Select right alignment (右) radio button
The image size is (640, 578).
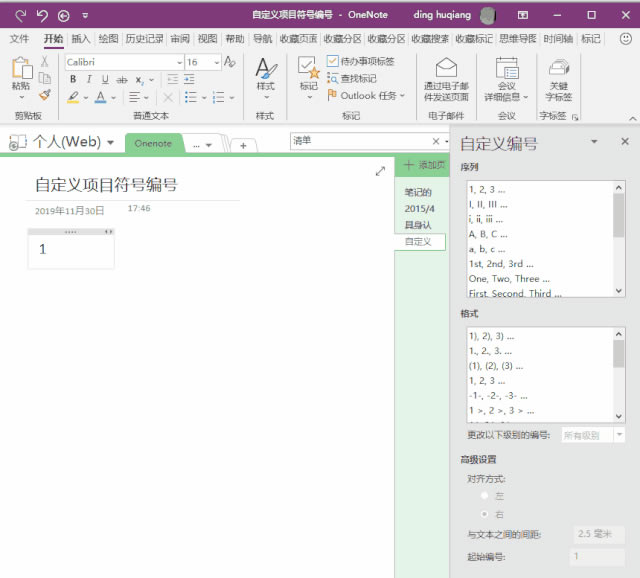click(x=484, y=514)
